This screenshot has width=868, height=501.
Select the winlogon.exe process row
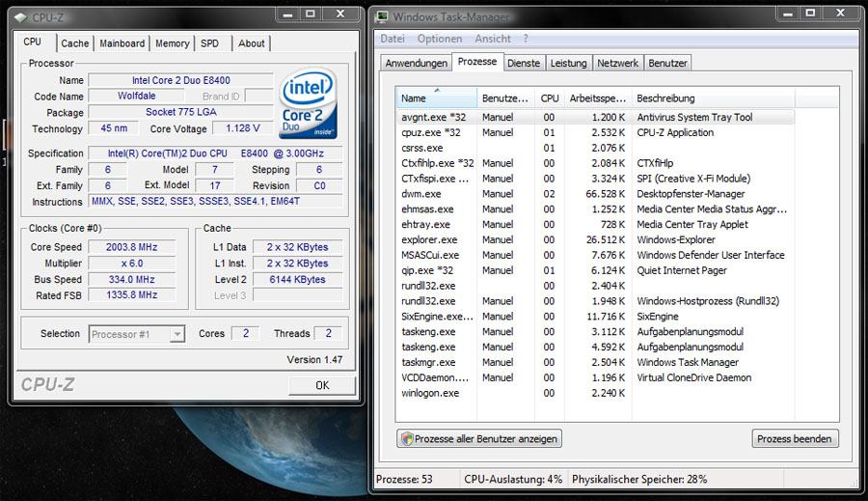coord(596,393)
